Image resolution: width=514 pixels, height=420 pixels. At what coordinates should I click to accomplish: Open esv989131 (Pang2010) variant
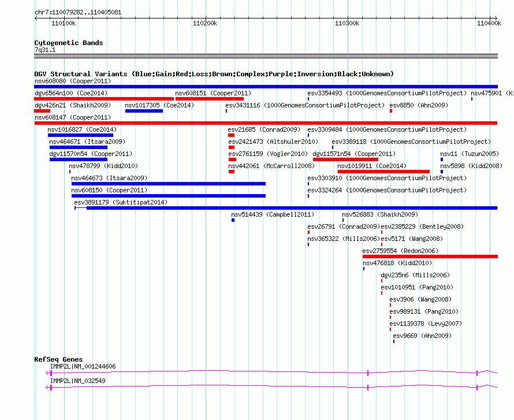coord(424,311)
